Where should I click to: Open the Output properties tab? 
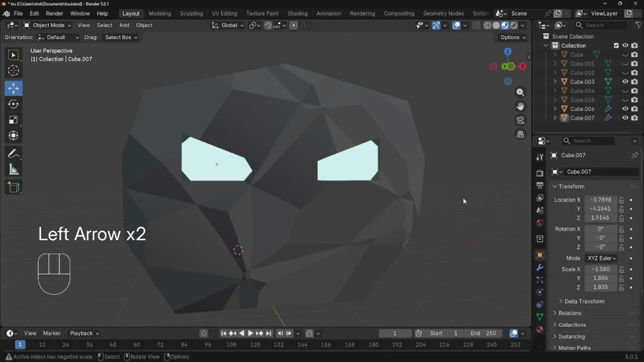point(540,186)
